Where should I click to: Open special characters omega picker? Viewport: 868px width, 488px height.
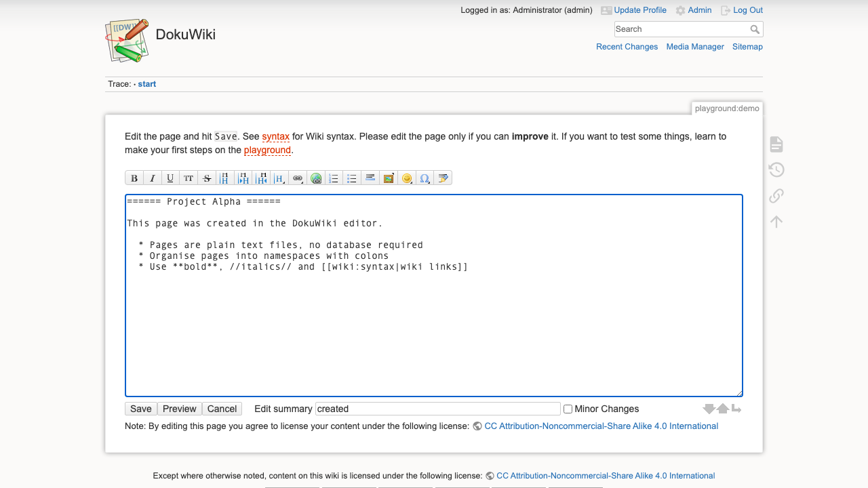[425, 178]
